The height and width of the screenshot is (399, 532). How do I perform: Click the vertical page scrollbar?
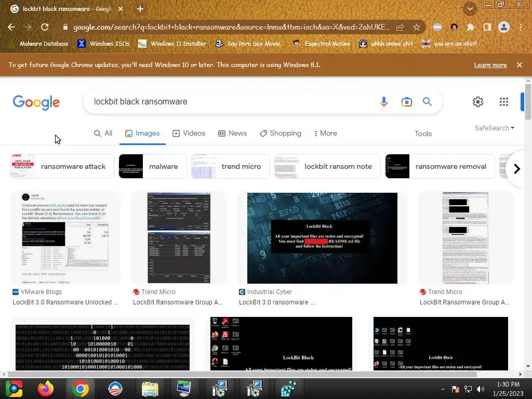[528, 102]
